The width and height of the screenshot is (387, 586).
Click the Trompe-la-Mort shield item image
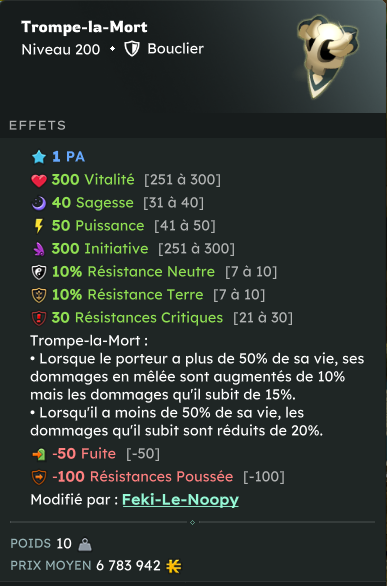pyautogui.click(x=328, y=57)
